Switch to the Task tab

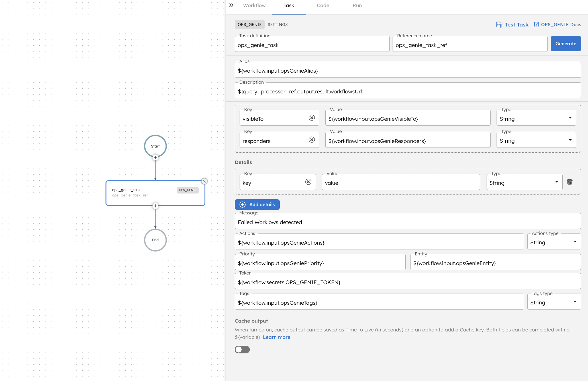(x=289, y=5)
